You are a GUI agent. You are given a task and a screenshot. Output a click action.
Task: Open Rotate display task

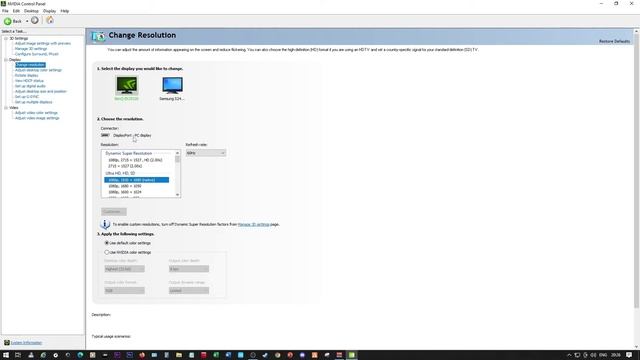[x=27, y=76]
